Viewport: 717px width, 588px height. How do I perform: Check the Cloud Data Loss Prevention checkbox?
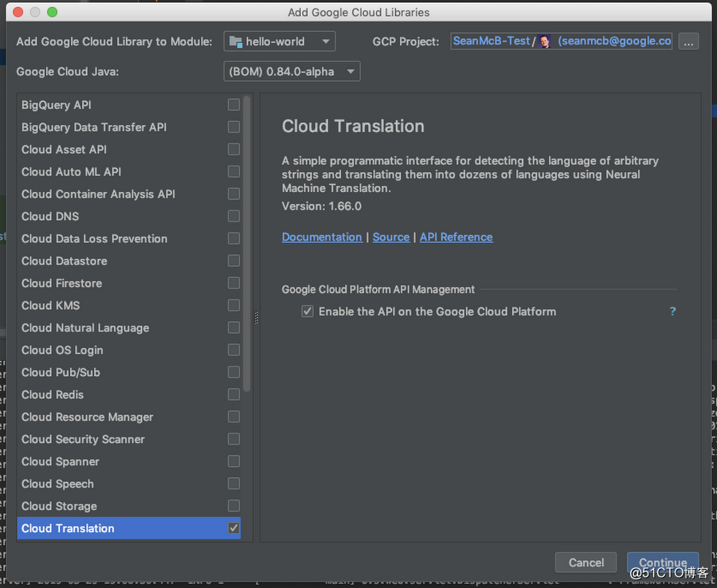point(233,238)
